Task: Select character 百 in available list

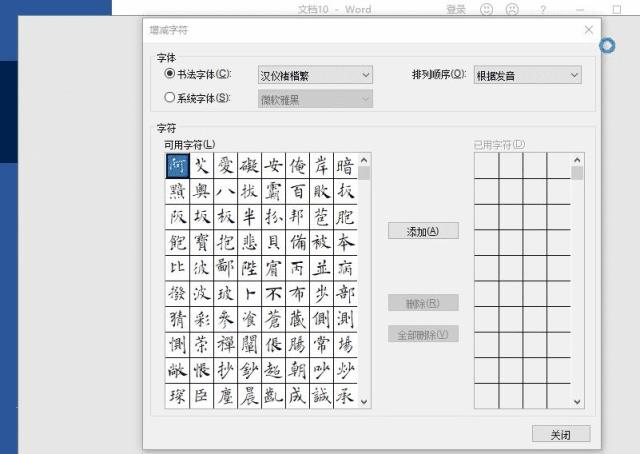Action: tap(298, 191)
